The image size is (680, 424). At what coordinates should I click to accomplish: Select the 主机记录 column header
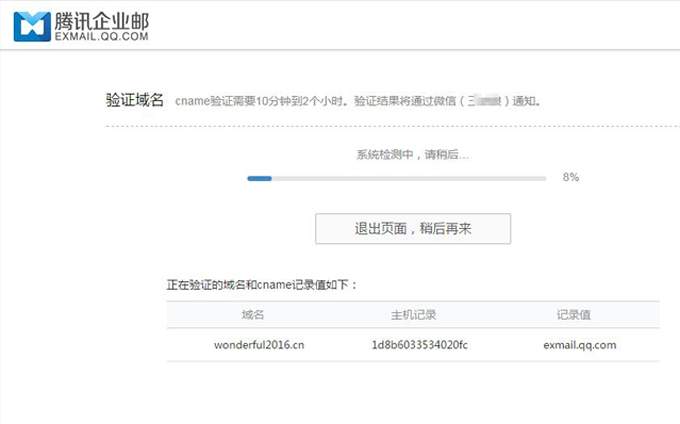(412, 314)
